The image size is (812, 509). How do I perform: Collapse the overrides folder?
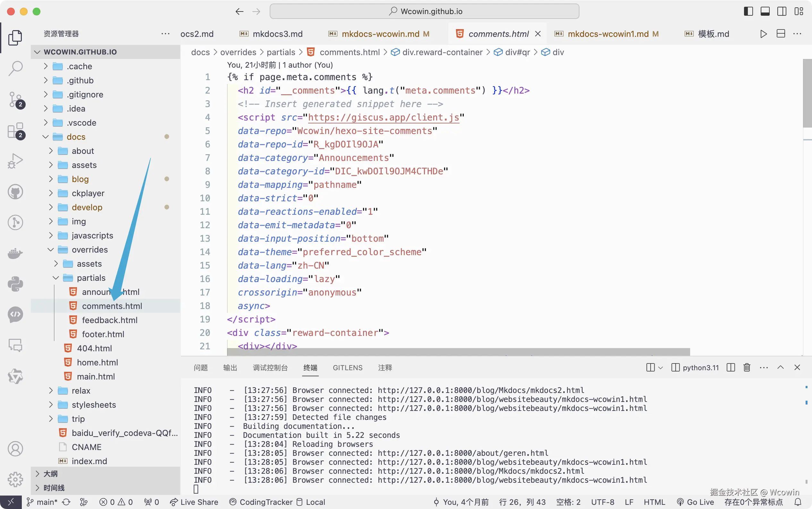(89, 250)
